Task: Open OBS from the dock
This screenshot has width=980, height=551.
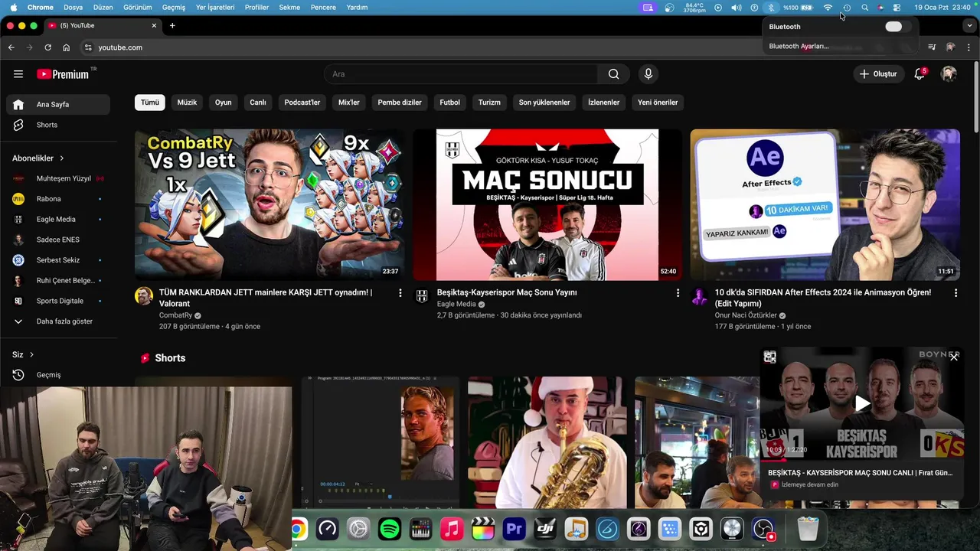Action: coord(763,529)
